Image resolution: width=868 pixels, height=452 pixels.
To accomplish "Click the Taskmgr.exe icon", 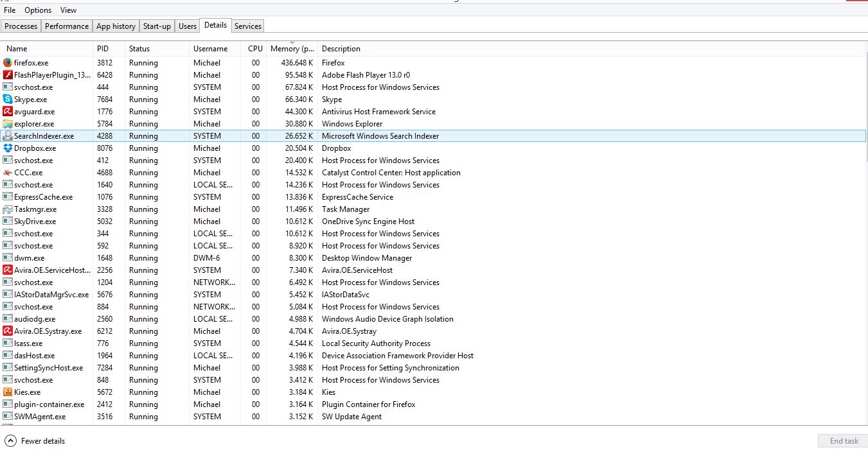I will [x=8, y=209].
